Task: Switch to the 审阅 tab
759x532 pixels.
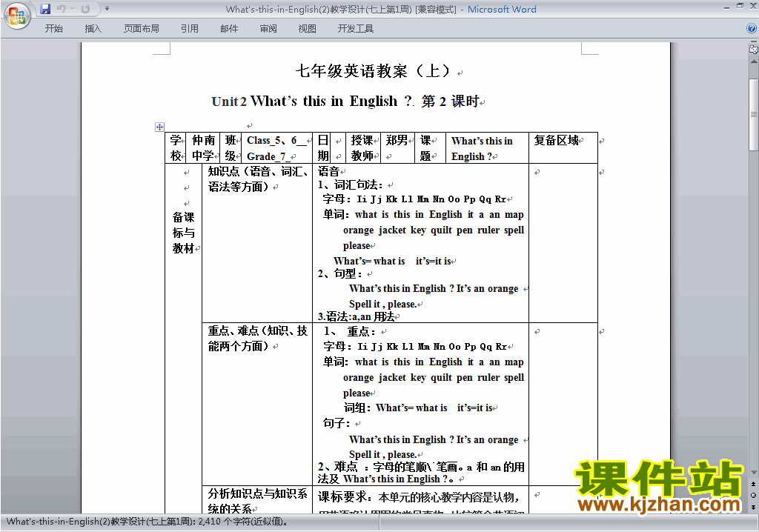Action: (268, 29)
